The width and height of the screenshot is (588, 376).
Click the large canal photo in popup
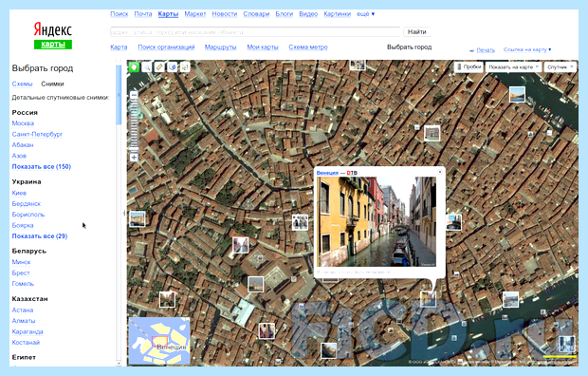[x=377, y=221]
